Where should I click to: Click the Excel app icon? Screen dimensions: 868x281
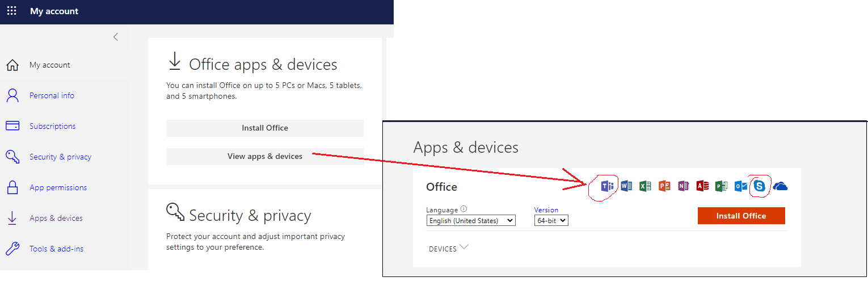point(645,186)
